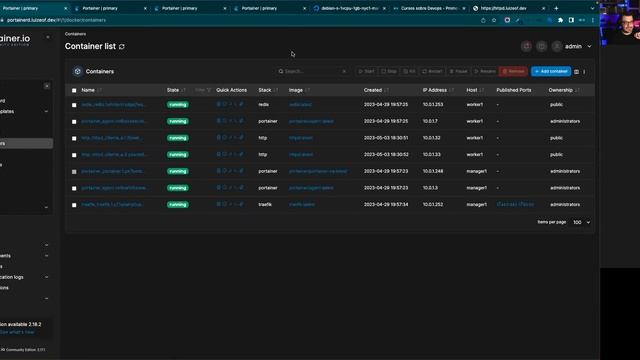Focus the container Search input field
This screenshot has width=640, height=360.
[x=312, y=71]
